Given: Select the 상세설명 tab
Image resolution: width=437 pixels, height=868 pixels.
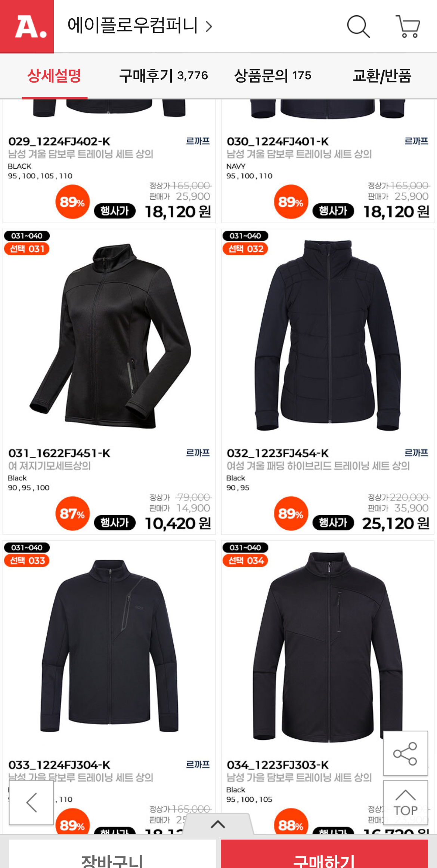Looking at the screenshot, I should pyautogui.click(x=55, y=76).
